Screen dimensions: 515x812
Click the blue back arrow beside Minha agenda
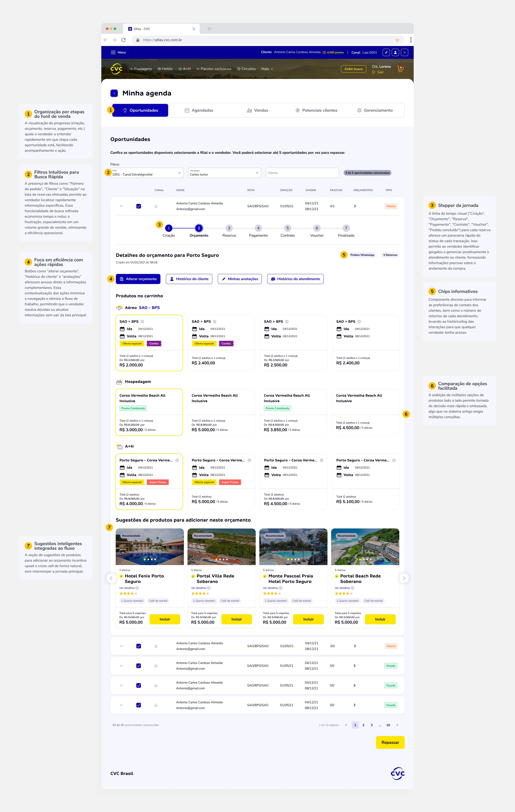pos(114,93)
